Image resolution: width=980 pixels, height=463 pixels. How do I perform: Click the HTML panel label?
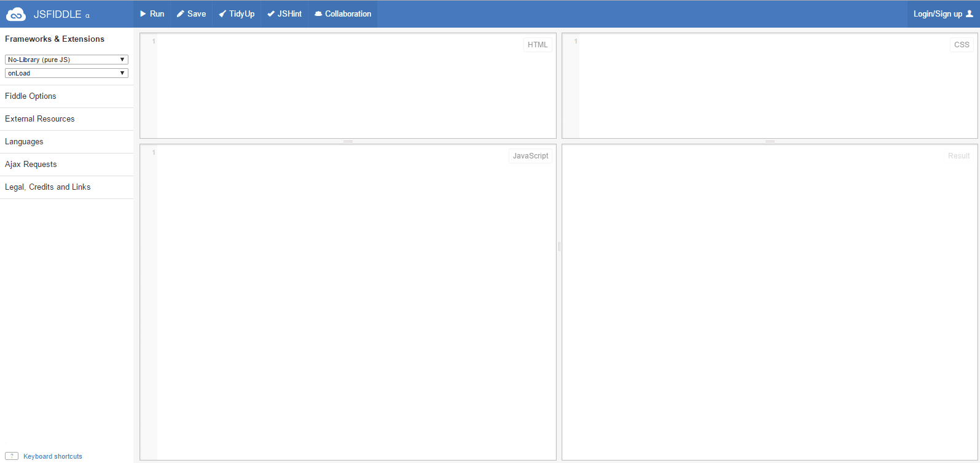[x=538, y=45]
